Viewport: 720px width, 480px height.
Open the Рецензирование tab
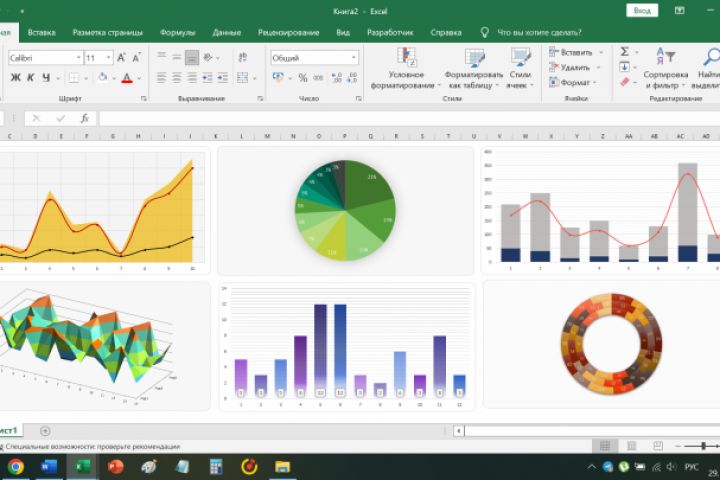[x=288, y=33]
